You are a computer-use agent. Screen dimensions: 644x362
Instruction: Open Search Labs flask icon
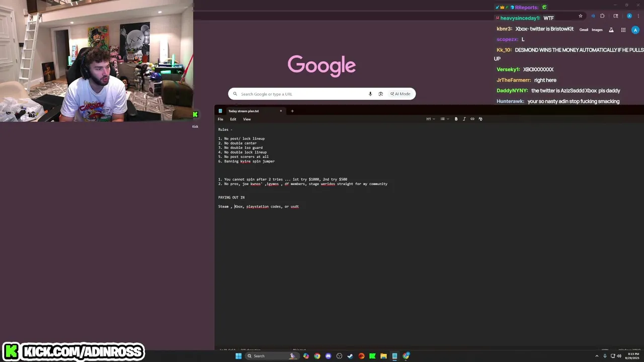[611, 30]
